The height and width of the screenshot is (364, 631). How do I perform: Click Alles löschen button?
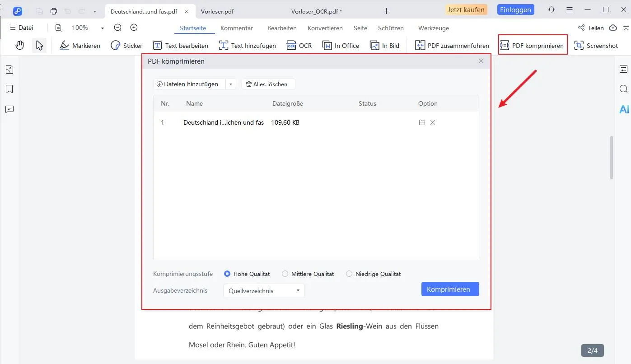268,84
